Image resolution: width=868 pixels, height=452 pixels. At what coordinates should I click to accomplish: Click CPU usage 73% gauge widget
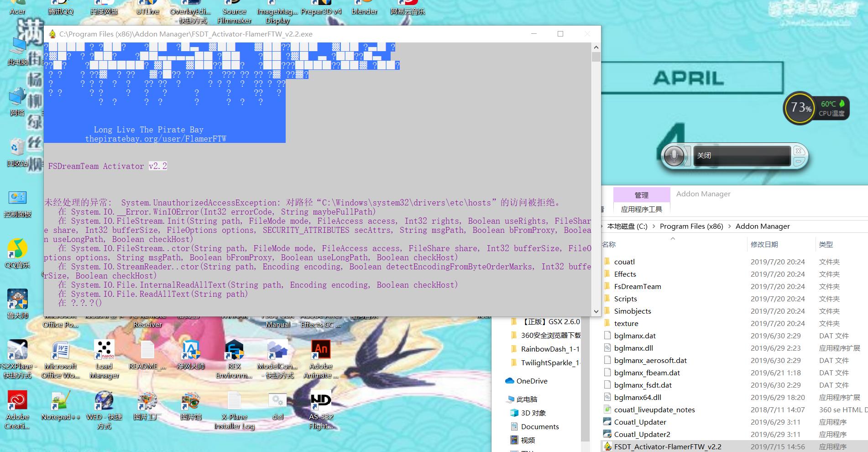(x=800, y=108)
